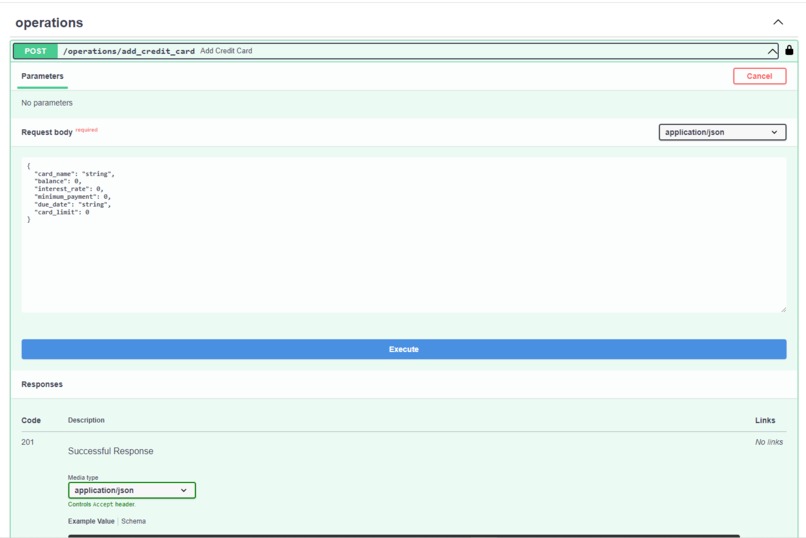Viewport: 806px width, 538px height.
Task: Click the resize handle of request body textarea
Action: (x=783, y=309)
